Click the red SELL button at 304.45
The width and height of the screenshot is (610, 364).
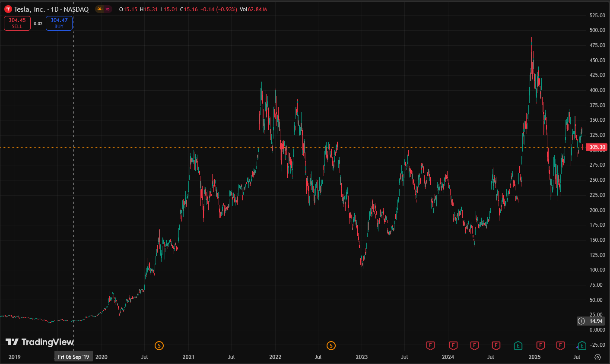(x=17, y=23)
